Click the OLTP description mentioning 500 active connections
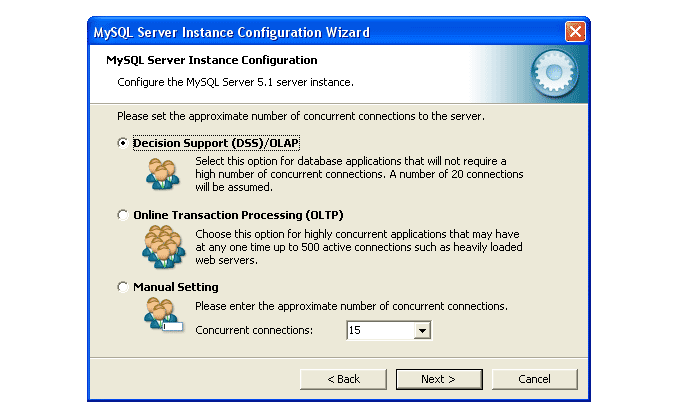Image resolution: width=700 pixels, height=415 pixels. (358, 246)
